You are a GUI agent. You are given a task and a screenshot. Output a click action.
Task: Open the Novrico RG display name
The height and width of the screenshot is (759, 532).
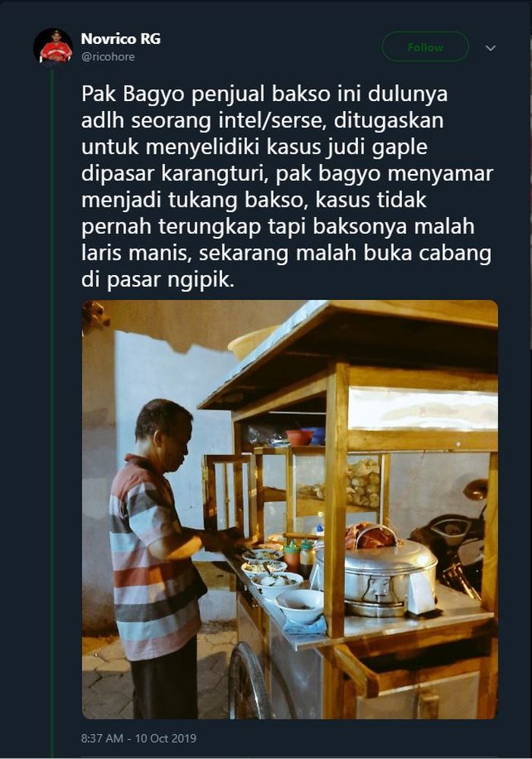click(x=121, y=39)
